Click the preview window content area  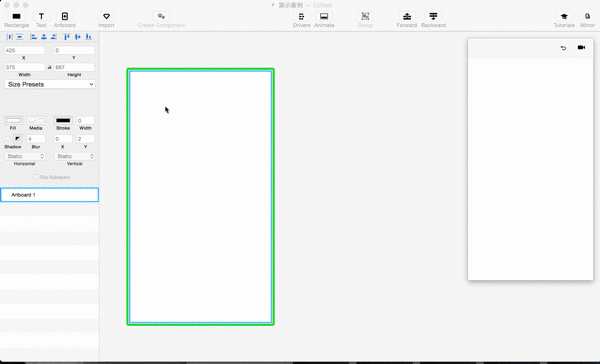pos(530,168)
